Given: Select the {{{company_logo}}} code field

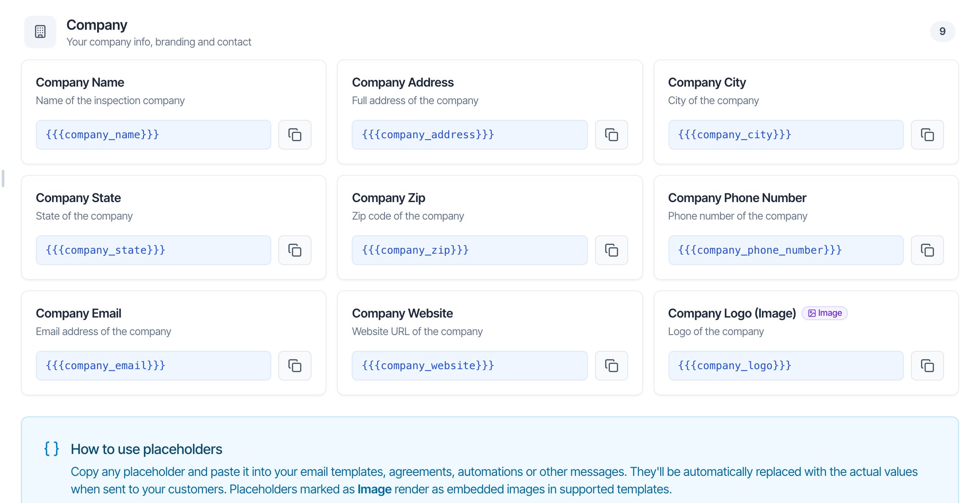Looking at the screenshot, I should point(786,366).
